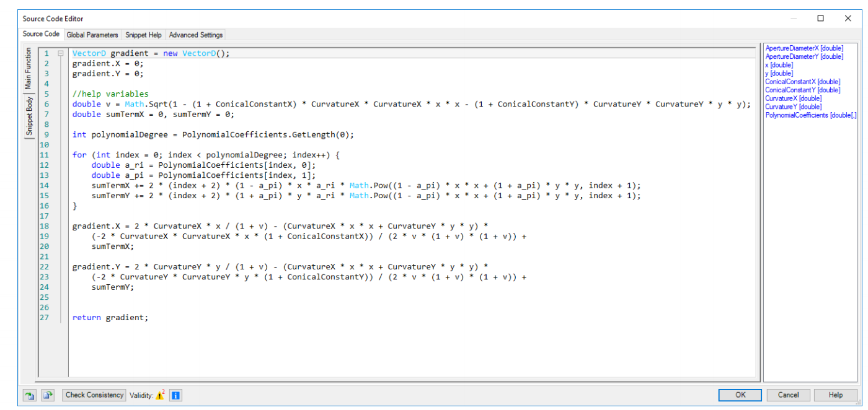Switch to Snippet Body vertical tab

[x=29, y=116]
